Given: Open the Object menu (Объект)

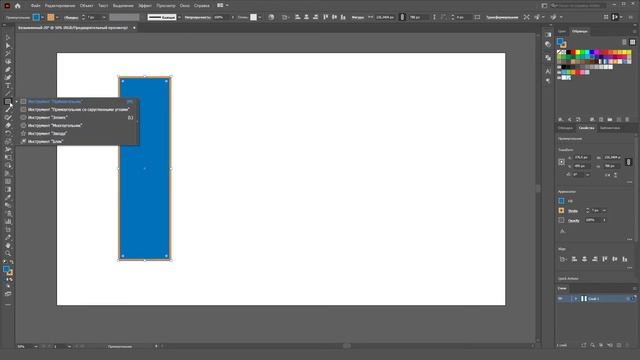Looking at the screenshot, I should point(86,6).
